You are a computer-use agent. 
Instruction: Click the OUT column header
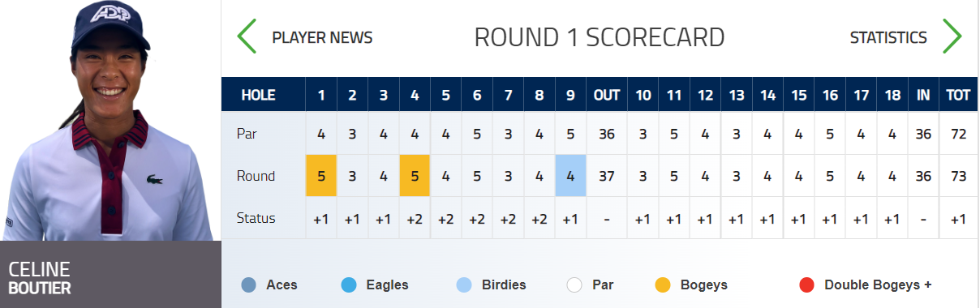[607, 96]
